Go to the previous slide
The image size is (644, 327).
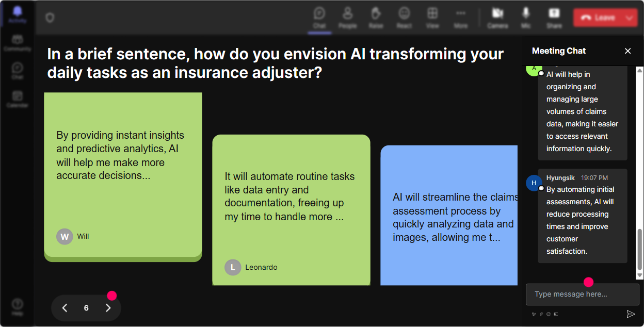pos(65,308)
